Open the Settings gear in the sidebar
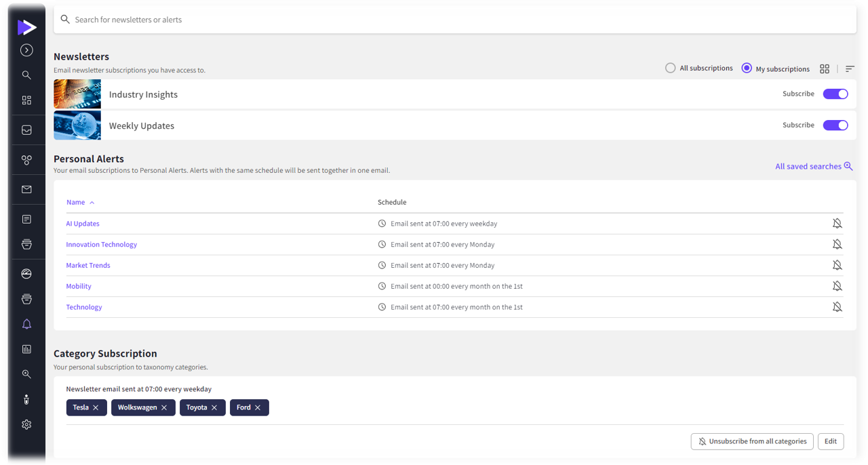Viewport: 868px width, 465px height. pos(26,424)
